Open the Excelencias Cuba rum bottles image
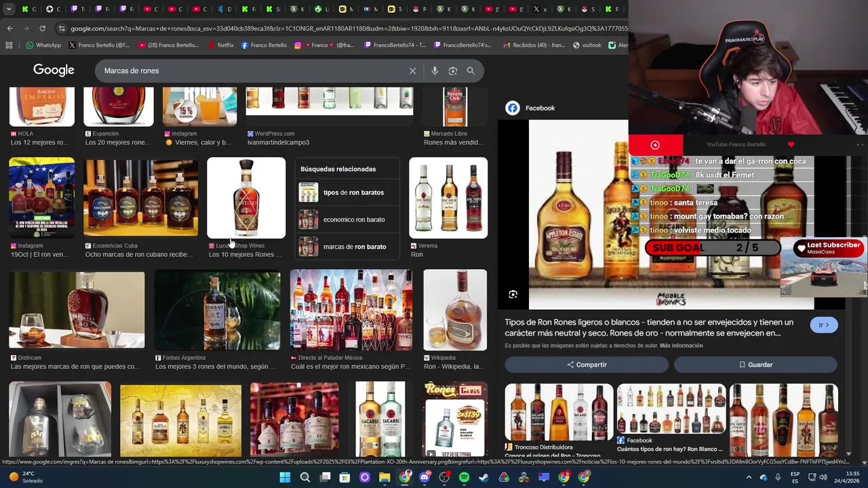The width and height of the screenshot is (868, 488). (141, 198)
